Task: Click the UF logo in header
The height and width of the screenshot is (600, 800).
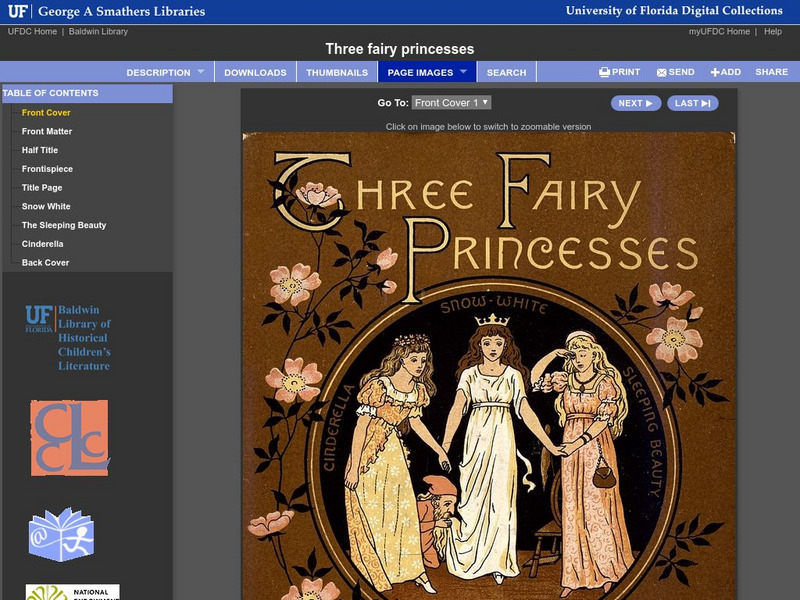Action: click(17, 11)
